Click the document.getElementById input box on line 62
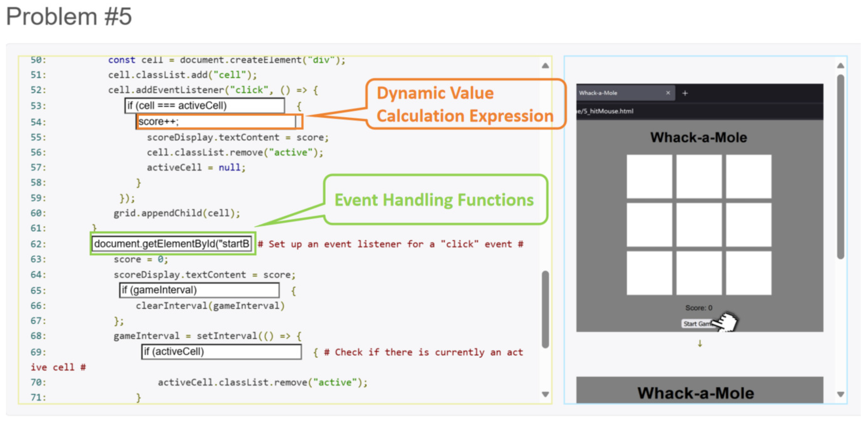Screen dimensions: 868x423 pyautogui.click(x=171, y=243)
